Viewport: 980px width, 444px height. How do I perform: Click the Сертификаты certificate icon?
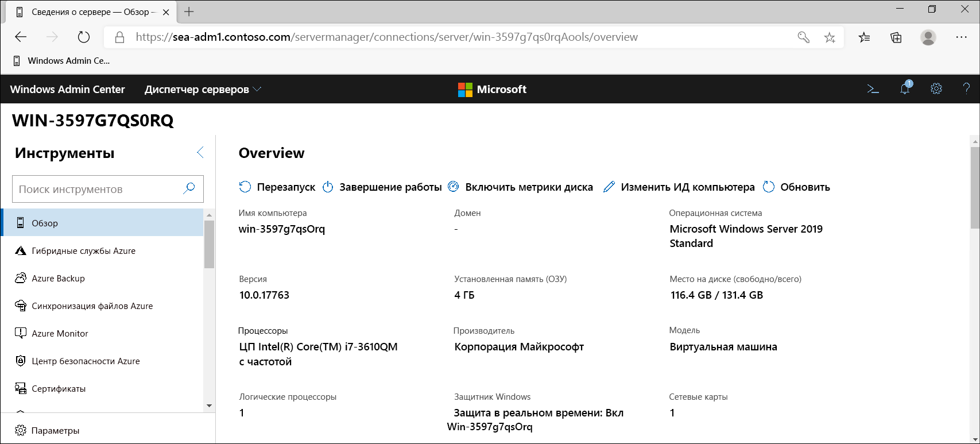(21, 388)
